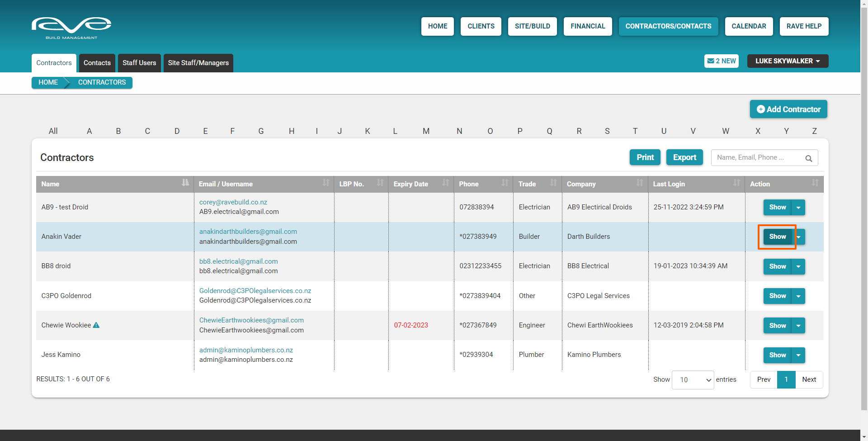Sort by Company column icon
This screenshot has height=441, width=868.
pos(640,183)
